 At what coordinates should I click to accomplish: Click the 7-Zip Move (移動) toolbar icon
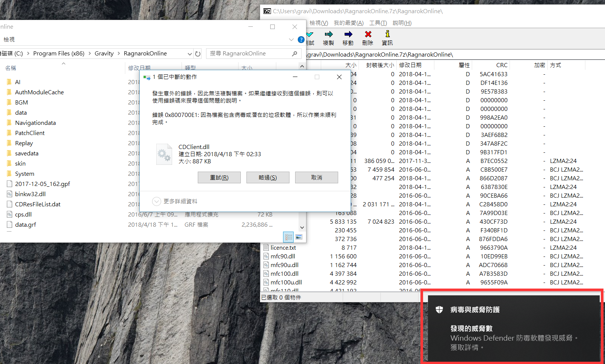point(348,34)
